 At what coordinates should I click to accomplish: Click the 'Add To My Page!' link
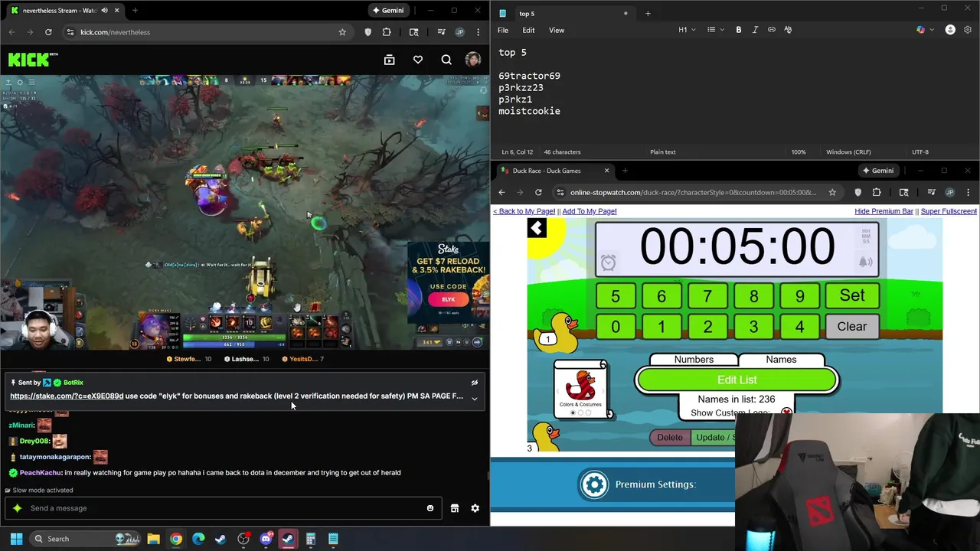coord(590,211)
